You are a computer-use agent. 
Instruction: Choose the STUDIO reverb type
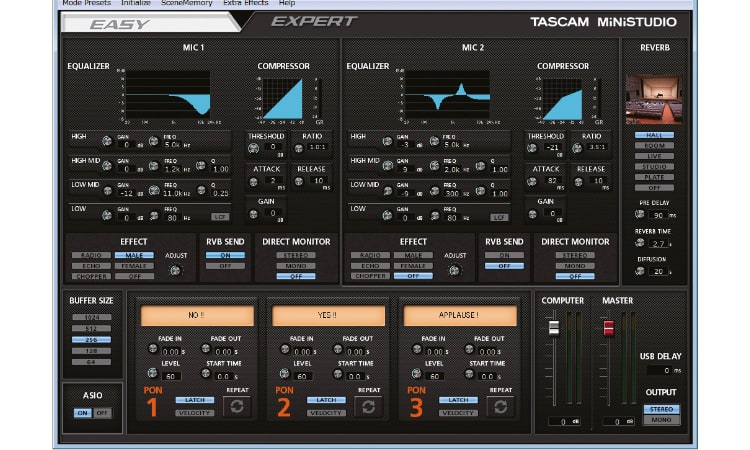click(654, 167)
